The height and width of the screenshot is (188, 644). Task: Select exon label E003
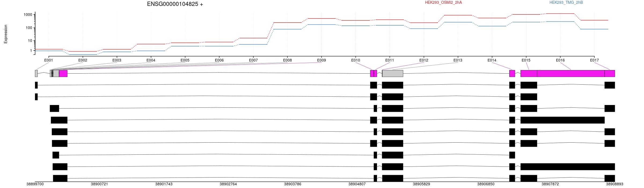[117, 60]
